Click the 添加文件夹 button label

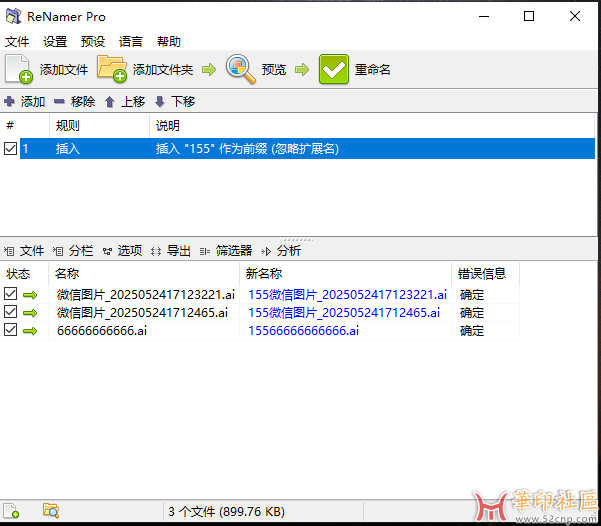click(x=163, y=69)
